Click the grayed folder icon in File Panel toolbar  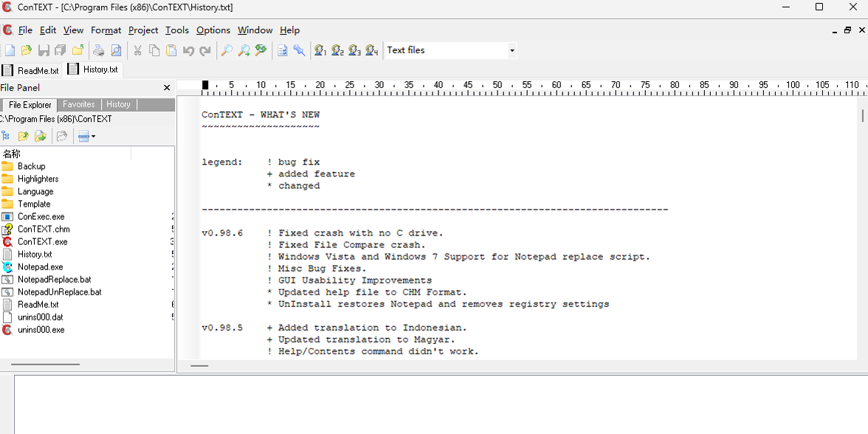[62, 136]
